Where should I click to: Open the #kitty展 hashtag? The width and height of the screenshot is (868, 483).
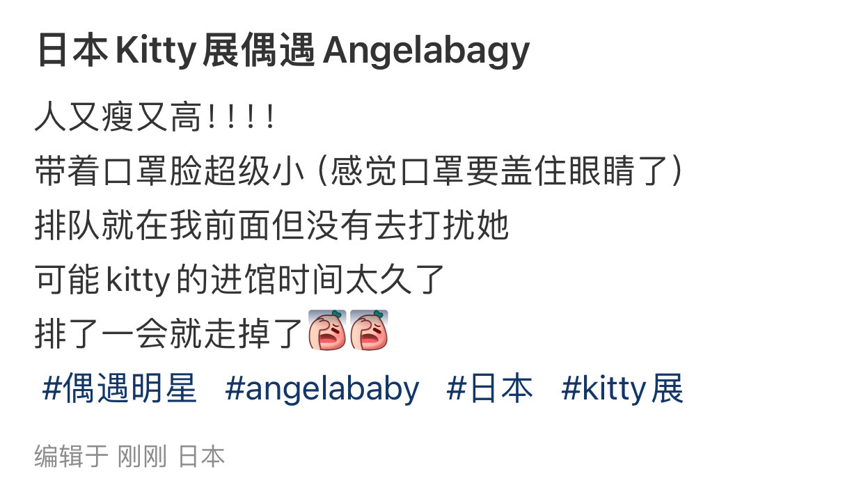tap(622, 388)
